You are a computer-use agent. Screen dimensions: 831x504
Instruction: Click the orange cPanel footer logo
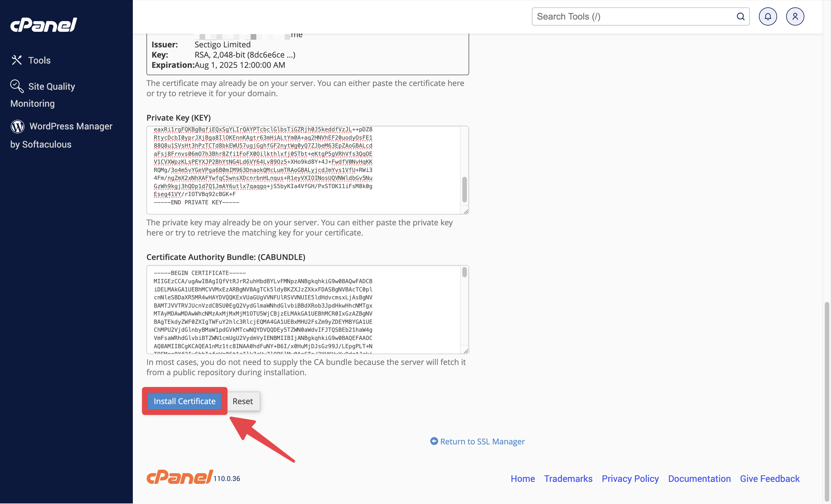point(179,477)
